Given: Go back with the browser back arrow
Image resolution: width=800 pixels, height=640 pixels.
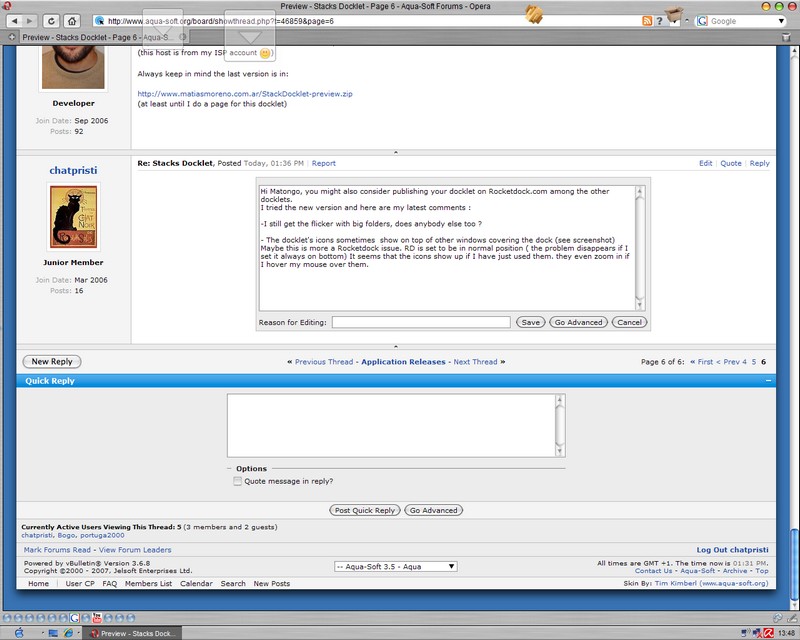Looking at the screenshot, I should click(x=14, y=21).
